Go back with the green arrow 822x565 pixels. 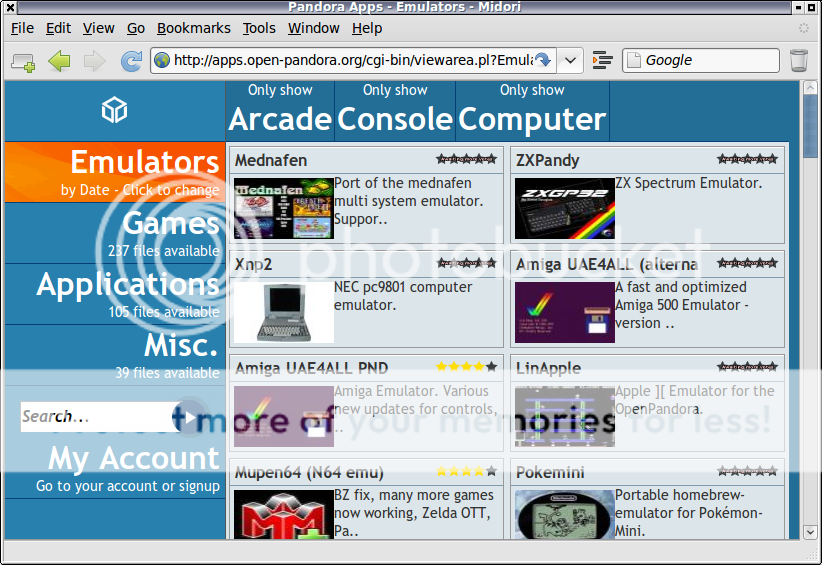tap(59, 61)
